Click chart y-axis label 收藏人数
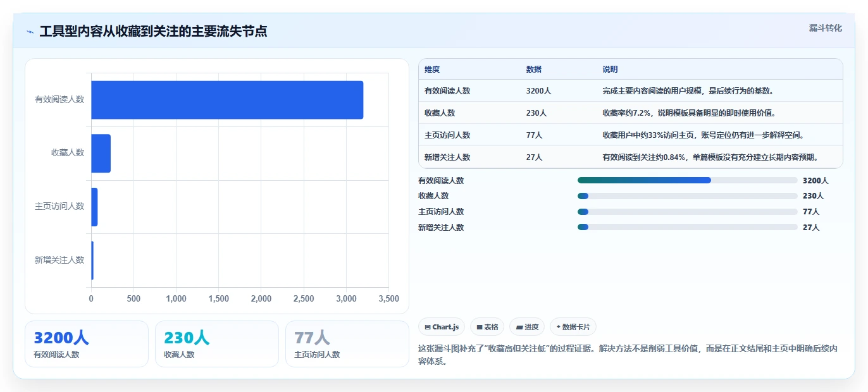 [68, 153]
